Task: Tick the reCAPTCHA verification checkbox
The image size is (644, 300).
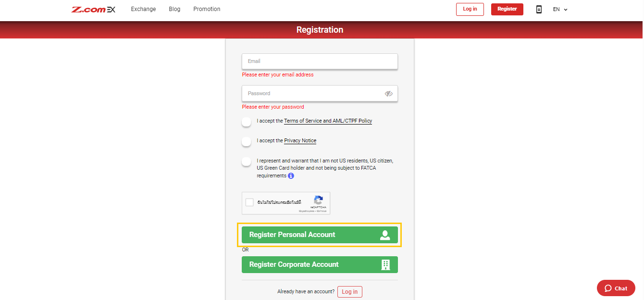Action: click(x=249, y=202)
